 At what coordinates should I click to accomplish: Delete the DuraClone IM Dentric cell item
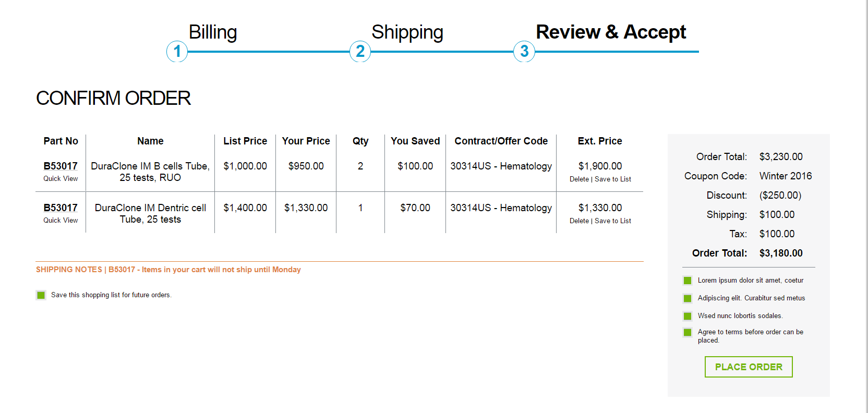[x=579, y=221]
